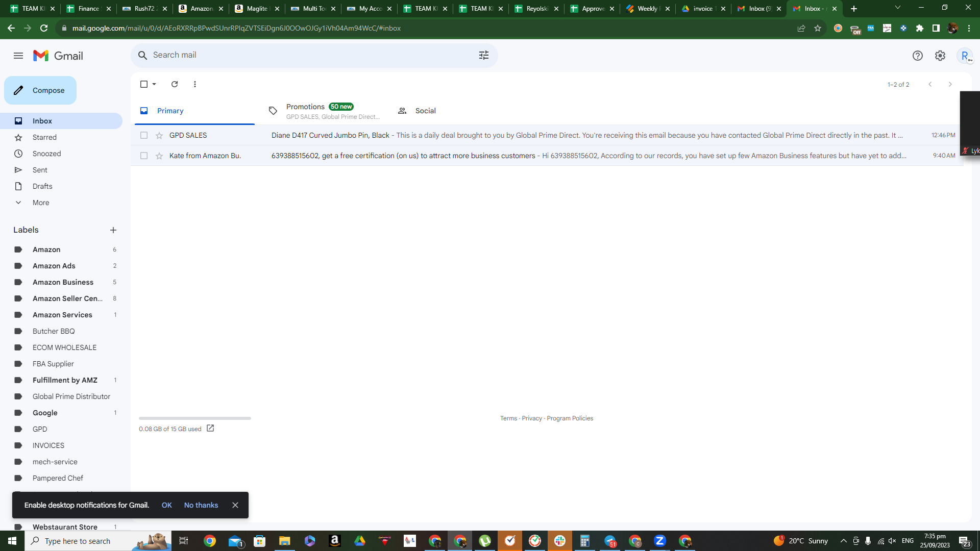Switch to the Promotions tab
The height and width of the screenshot is (551, 980).
[x=324, y=111]
